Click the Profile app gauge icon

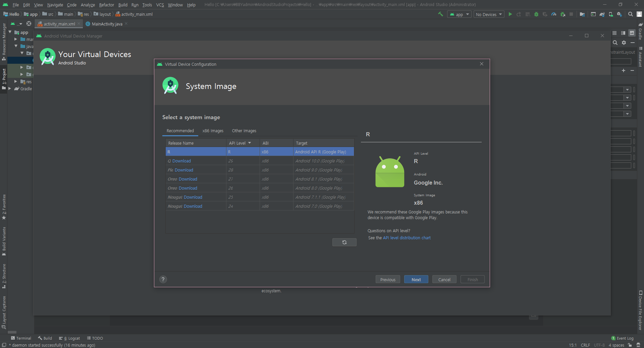[x=554, y=14]
